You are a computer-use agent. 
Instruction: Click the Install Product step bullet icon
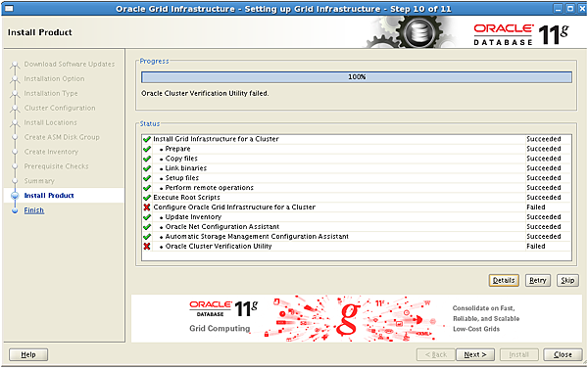tap(15, 196)
